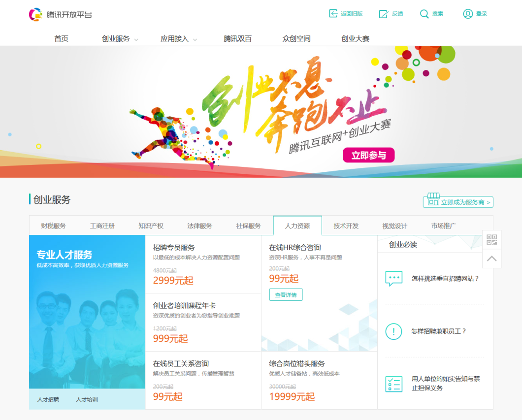Click the 创业必读 heading
This screenshot has height=420, width=522.
(x=403, y=245)
